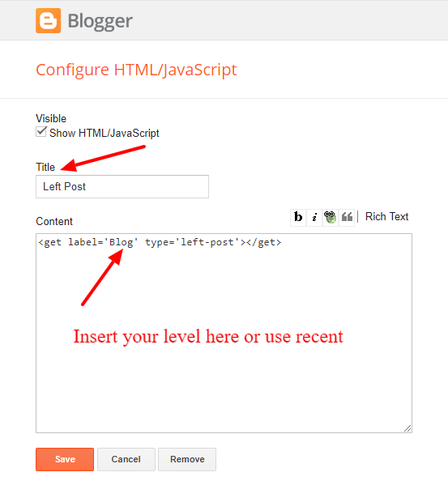
Task: Focus the Title field containing Left Post
Action: point(122,186)
